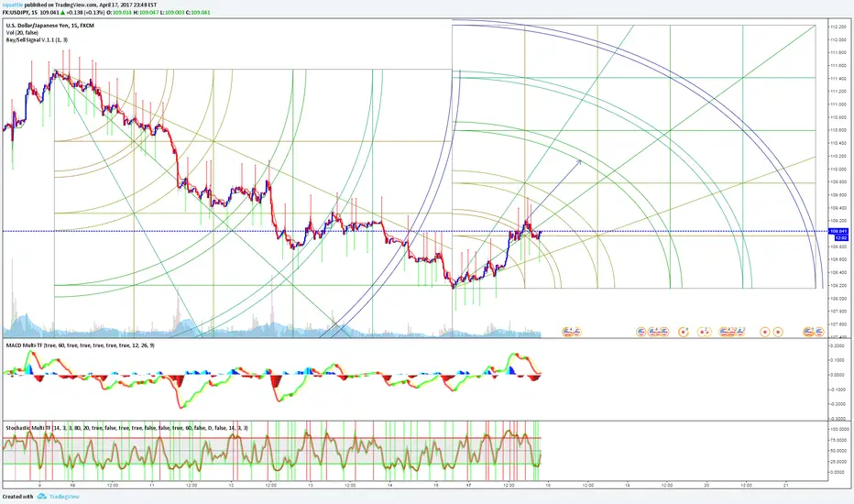Select the U.S. Dollar/Japanese Yen chart title
The height and width of the screenshot is (504, 854).
[49, 26]
